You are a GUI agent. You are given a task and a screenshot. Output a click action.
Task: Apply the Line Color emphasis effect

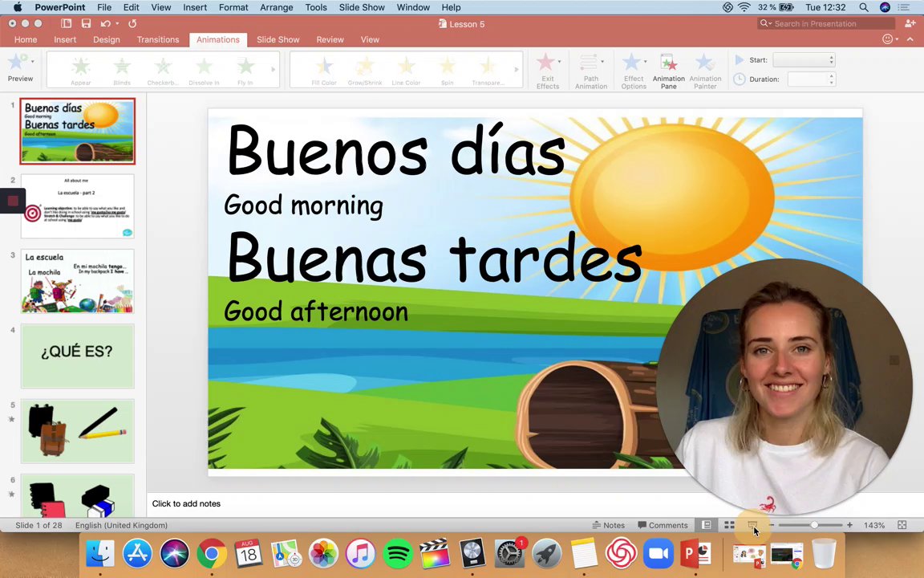tap(406, 70)
